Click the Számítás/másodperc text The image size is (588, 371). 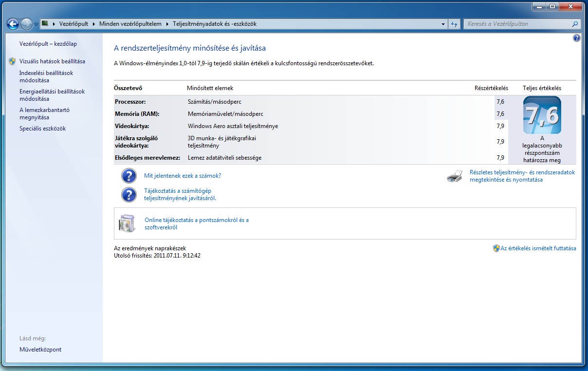coord(215,102)
